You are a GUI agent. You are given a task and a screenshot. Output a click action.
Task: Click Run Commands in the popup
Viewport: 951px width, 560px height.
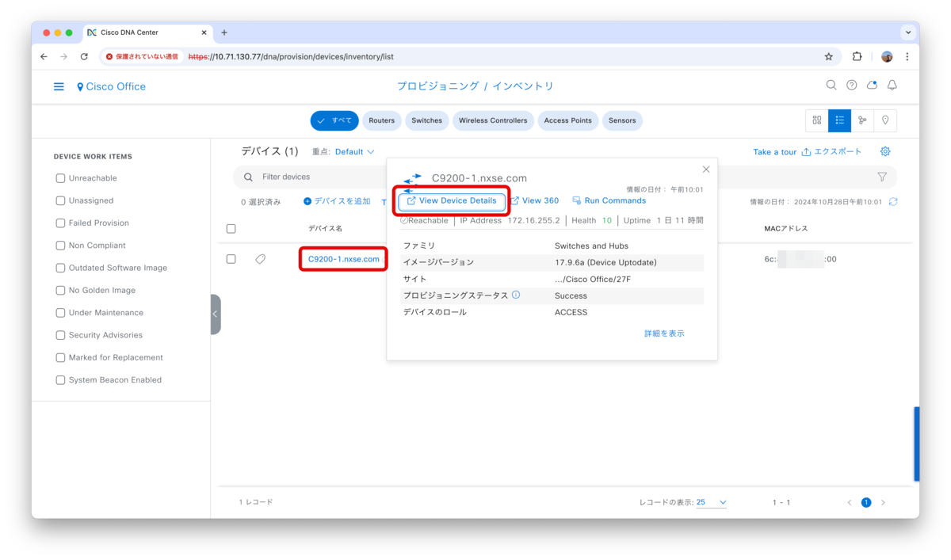pos(609,201)
